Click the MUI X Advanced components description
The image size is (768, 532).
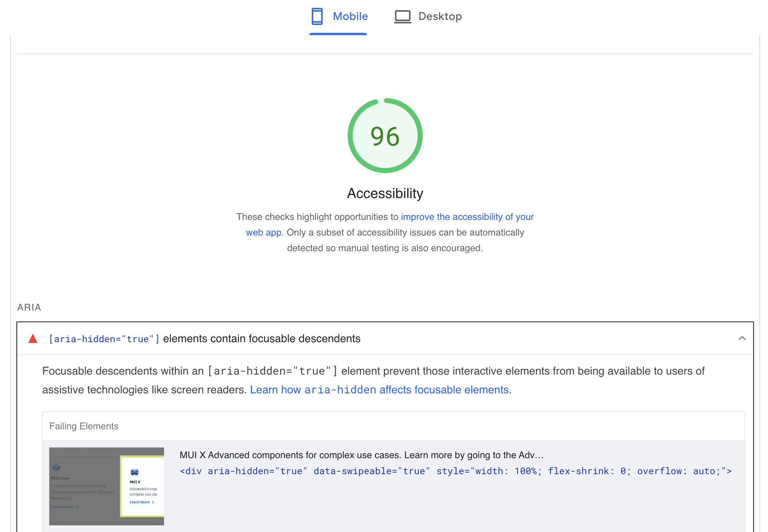pyautogui.click(x=361, y=455)
